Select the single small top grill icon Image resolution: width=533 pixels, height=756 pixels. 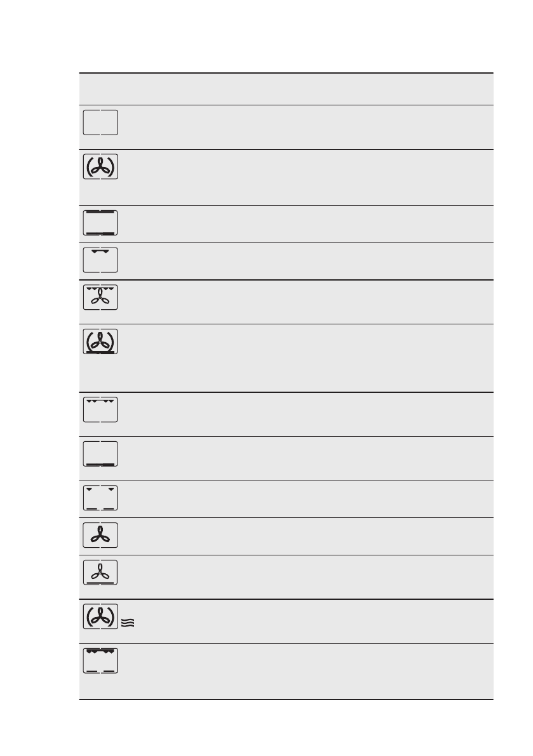click(x=100, y=260)
